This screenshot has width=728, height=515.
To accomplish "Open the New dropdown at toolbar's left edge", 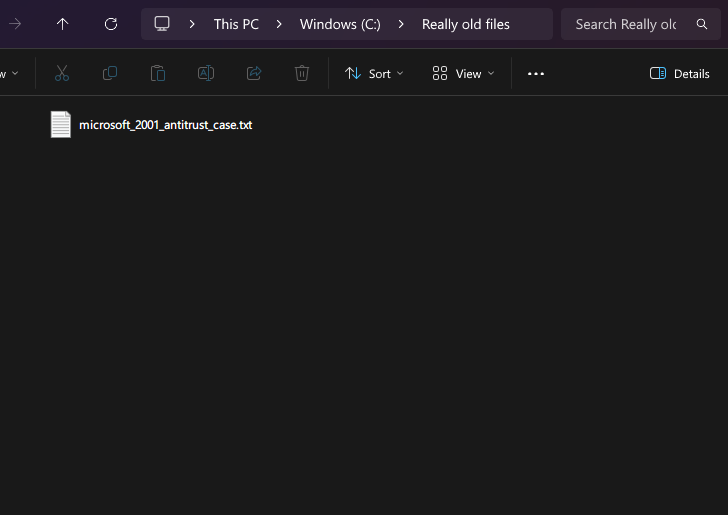I will pos(9,73).
